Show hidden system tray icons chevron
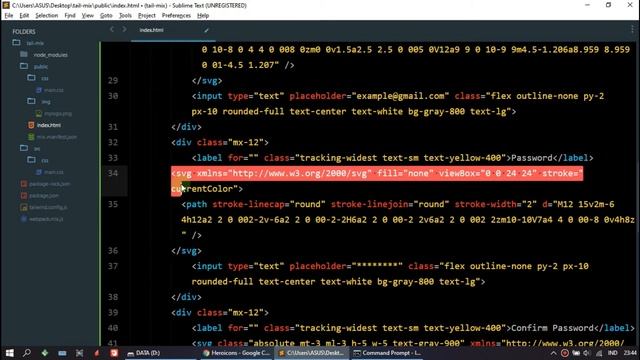640x360 pixels. pos(553,353)
